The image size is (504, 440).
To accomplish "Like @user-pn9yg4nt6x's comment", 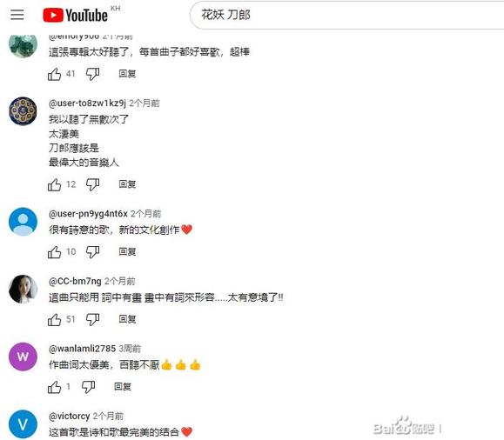I will pyautogui.click(x=54, y=252).
